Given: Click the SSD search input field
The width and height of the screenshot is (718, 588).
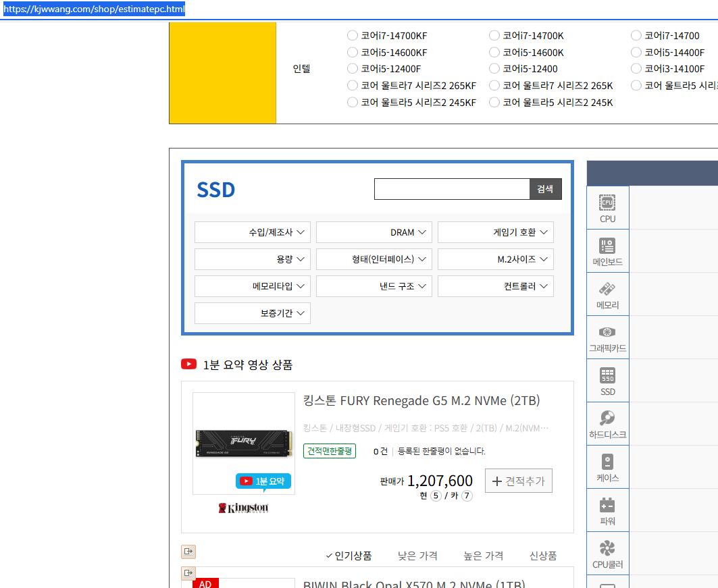Looking at the screenshot, I should coord(452,189).
